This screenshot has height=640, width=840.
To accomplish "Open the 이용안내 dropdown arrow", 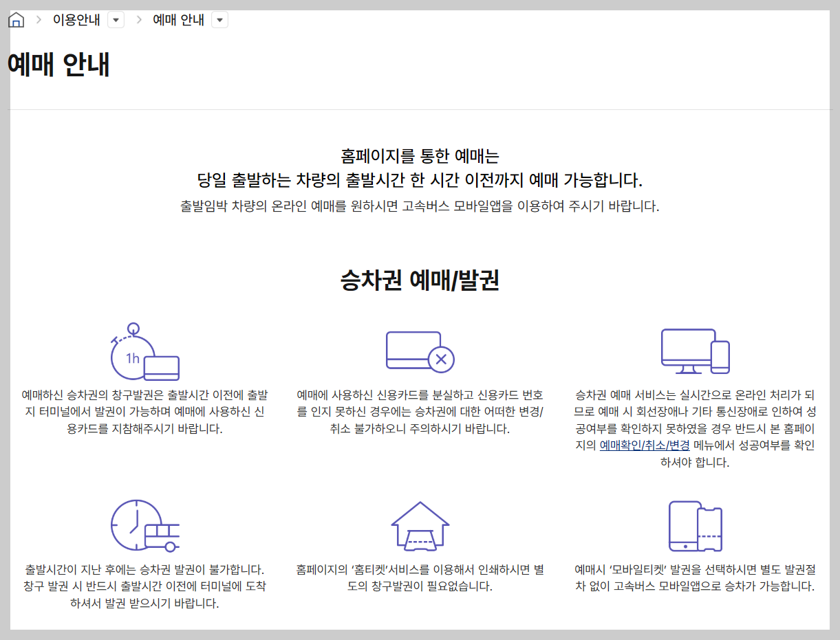I will point(116,20).
